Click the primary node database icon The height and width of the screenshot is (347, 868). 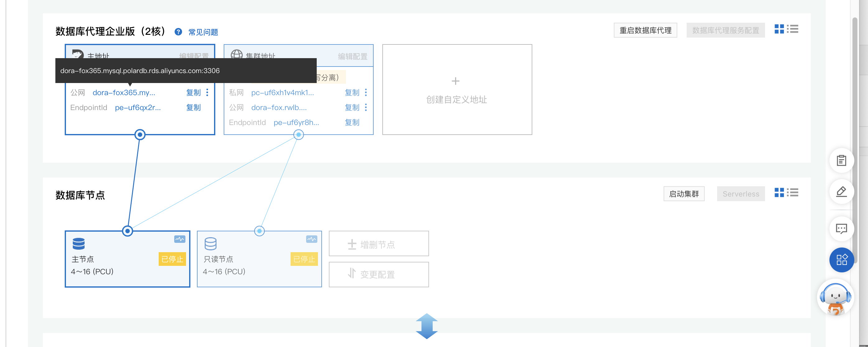(78, 243)
